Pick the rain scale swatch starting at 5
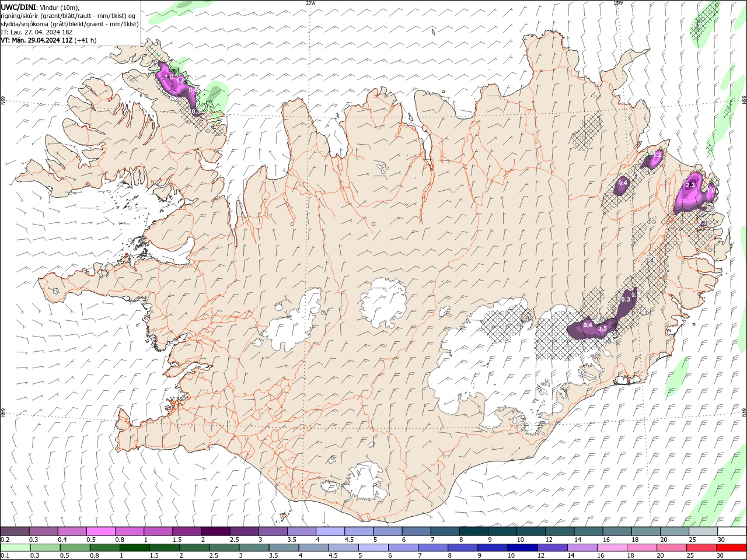The width and height of the screenshot is (747, 560). [373, 548]
